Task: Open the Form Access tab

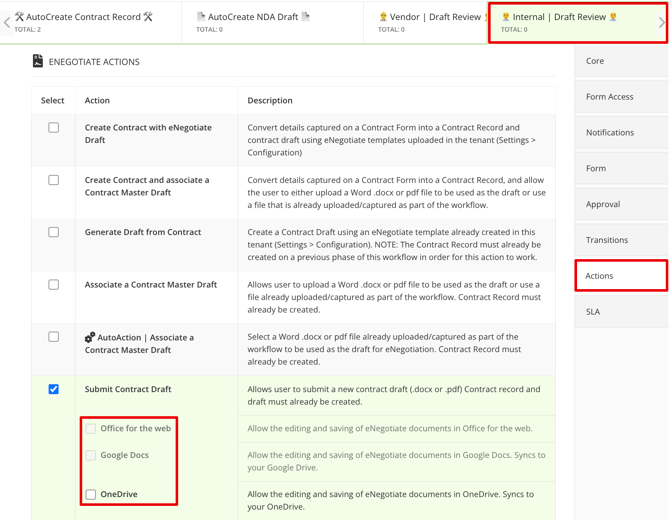Action: click(x=621, y=97)
